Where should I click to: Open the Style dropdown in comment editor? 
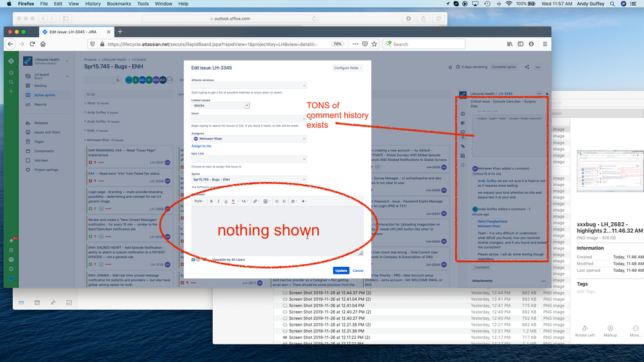point(199,202)
